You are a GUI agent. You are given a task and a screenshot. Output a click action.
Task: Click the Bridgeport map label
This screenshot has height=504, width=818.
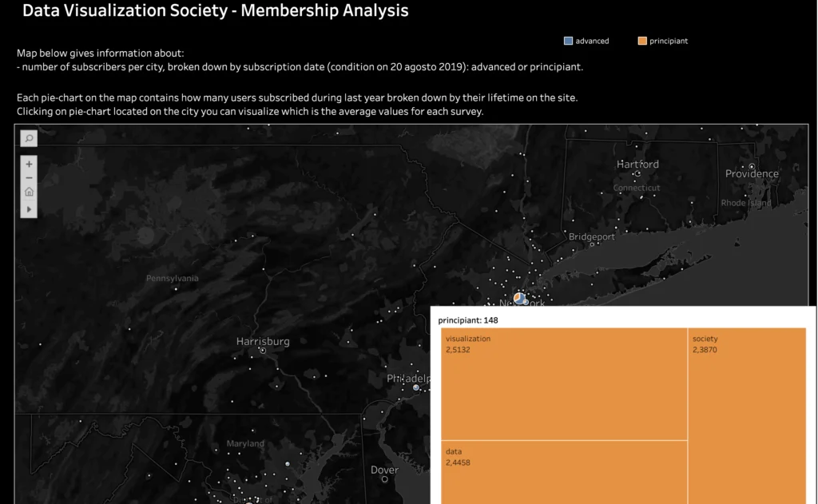[592, 236]
